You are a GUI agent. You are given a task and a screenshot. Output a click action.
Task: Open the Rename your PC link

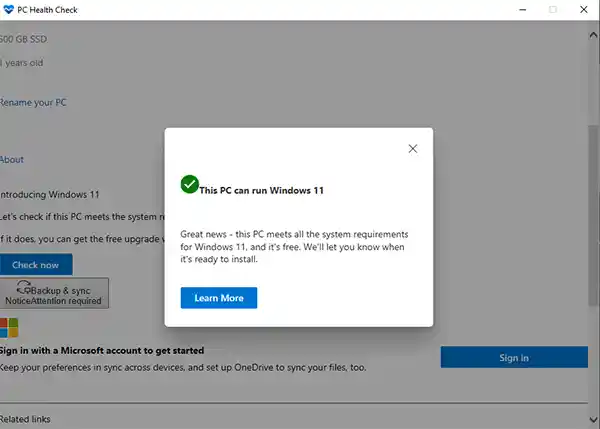[33, 103]
